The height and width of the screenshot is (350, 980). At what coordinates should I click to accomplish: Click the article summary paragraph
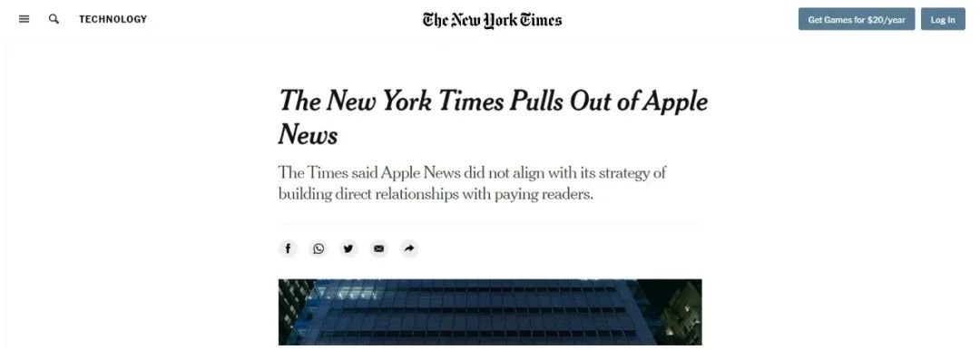(x=473, y=183)
